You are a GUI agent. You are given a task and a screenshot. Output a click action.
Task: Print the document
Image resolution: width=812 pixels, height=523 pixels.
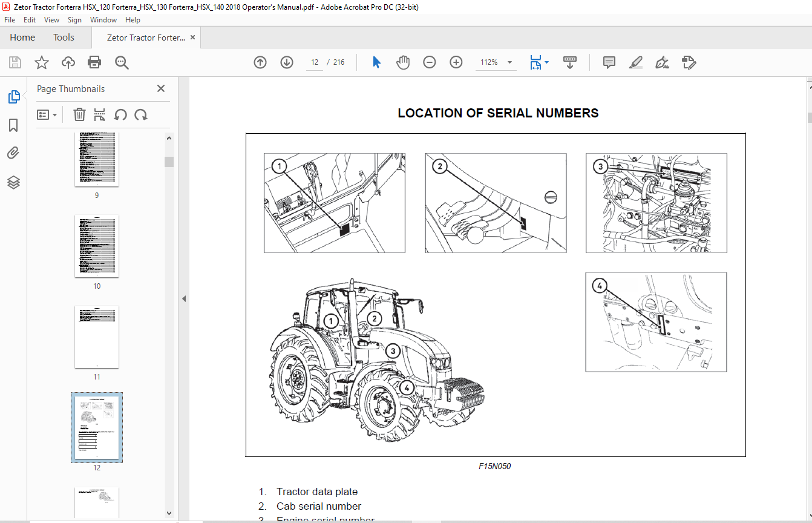(x=94, y=62)
